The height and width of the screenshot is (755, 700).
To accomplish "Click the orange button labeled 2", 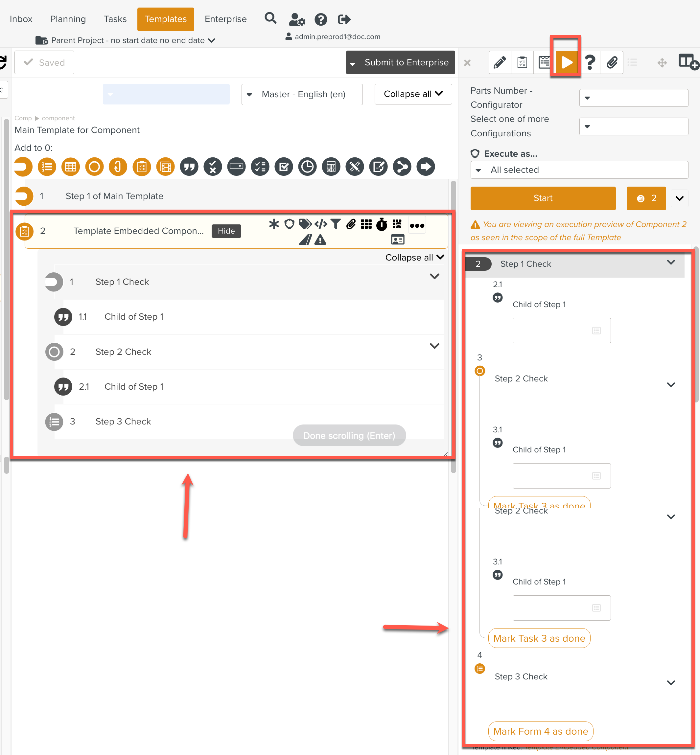I will click(x=646, y=198).
